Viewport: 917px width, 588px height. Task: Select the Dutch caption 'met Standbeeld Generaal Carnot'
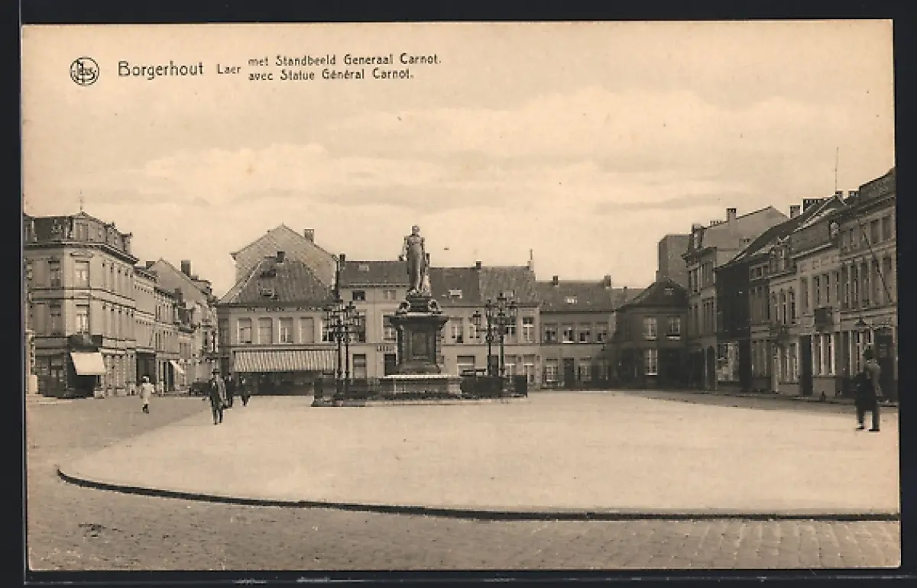(x=344, y=60)
